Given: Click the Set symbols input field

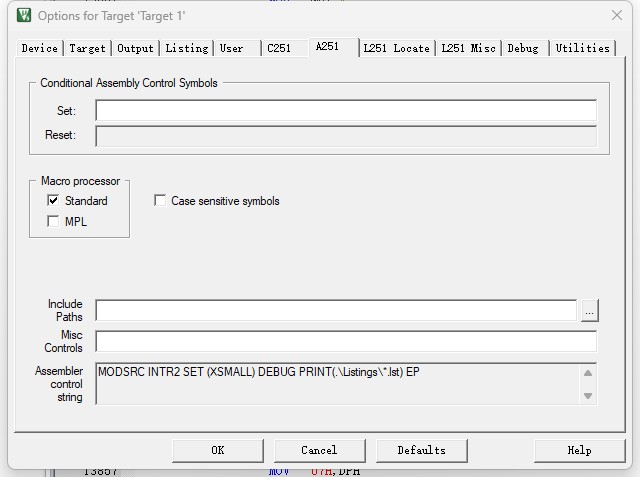Looking at the screenshot, I should (x=346, y=111).
